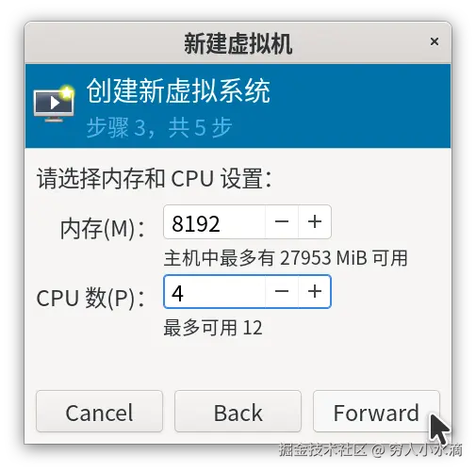Click the virtual machine monitor icon in header
The height and width of the screenshot is (471, 476).
pos(54,103)
